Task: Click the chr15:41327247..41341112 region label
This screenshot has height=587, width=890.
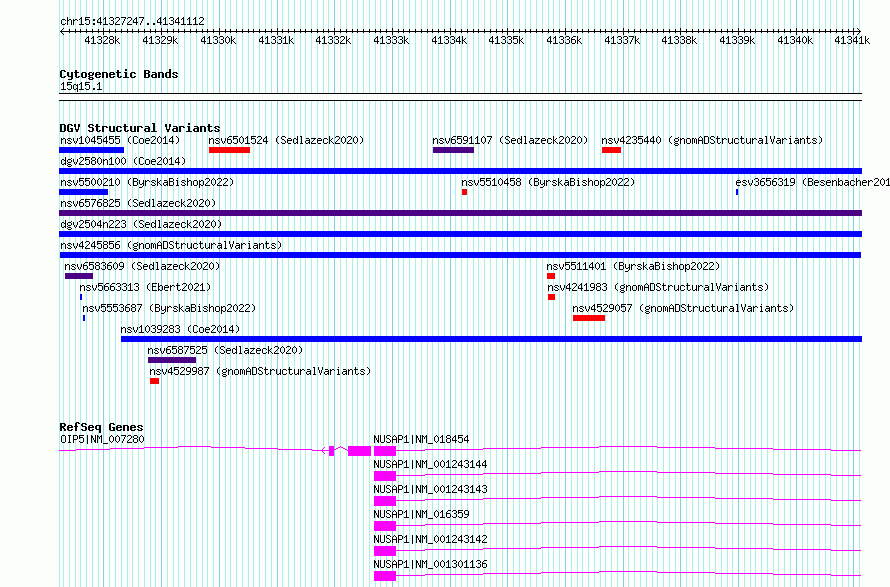Action: (x=132, y=21)
